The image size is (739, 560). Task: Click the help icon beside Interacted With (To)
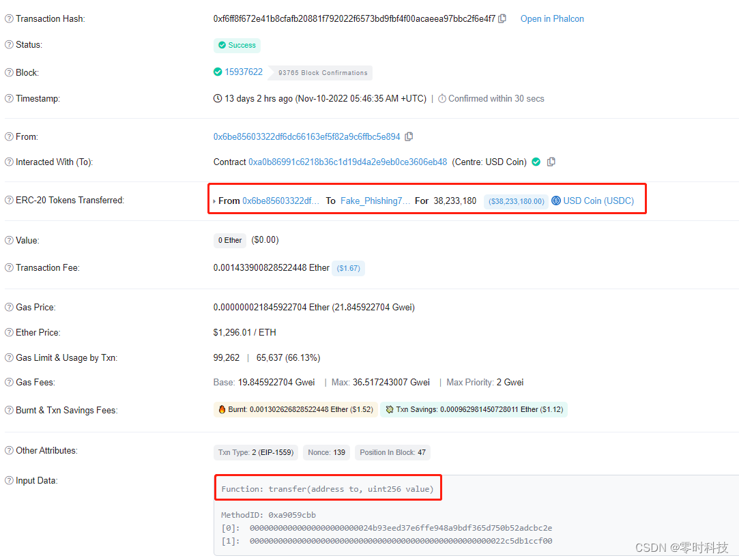click(9, 162)
